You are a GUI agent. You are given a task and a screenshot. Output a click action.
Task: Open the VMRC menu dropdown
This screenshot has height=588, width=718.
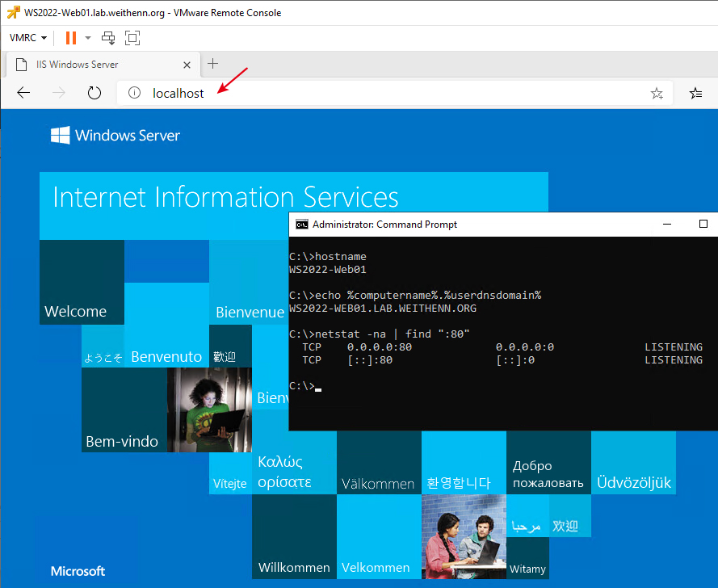(28, 37)
